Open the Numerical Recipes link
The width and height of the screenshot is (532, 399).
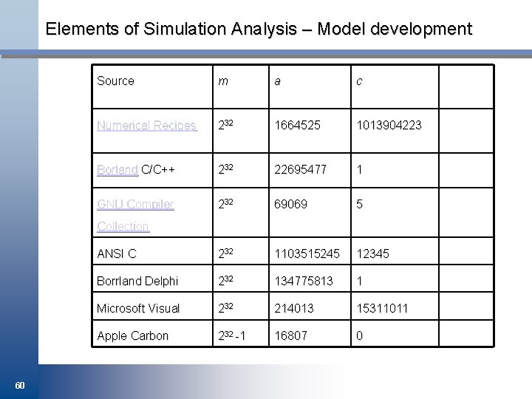(x=146, y=126)
